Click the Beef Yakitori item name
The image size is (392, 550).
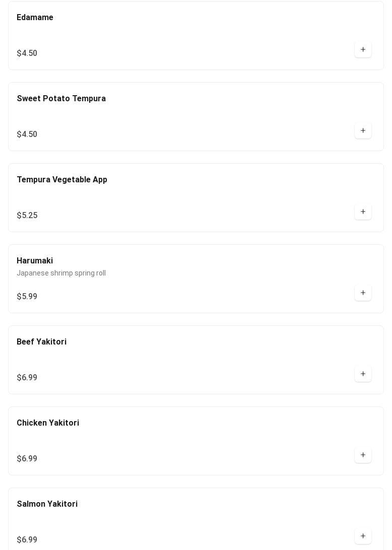pyautogui.click(x=41, y=342)
